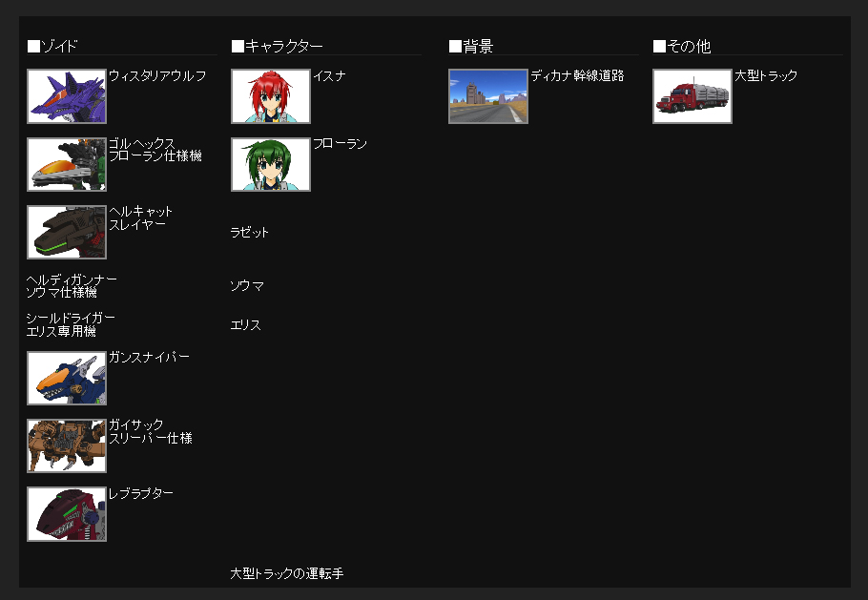Open the ヘルキャット スレイヤー thumbnail
Screen dimensions: 868x600
[x=67, y=233]
